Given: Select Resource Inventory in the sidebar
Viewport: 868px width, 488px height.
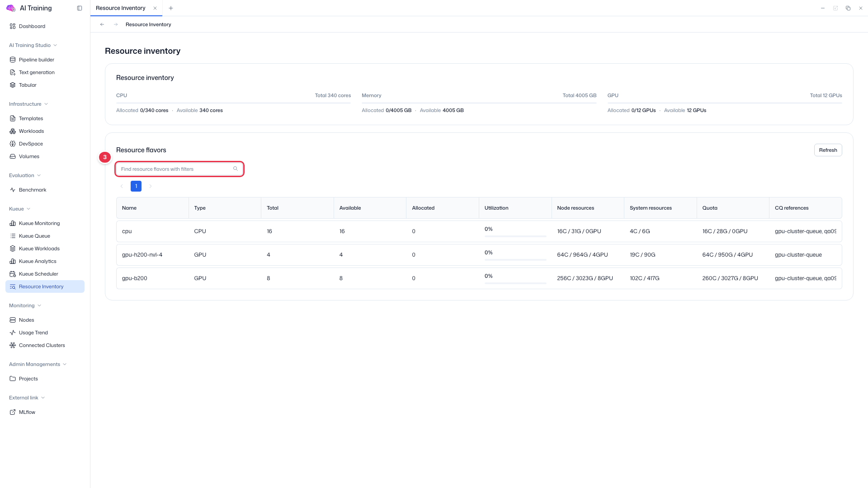Looking at the screenshot, I should tap(45, 286).
